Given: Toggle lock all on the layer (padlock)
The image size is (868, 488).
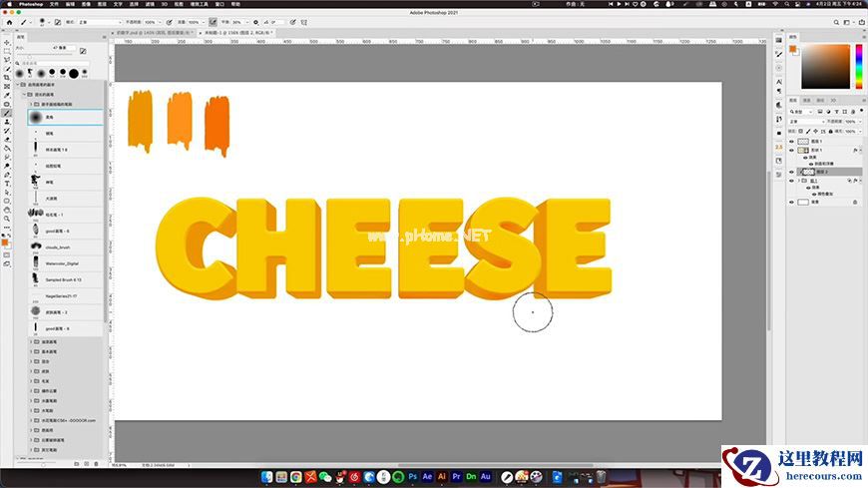Looking at the screenshot, I should click(831, 132).
